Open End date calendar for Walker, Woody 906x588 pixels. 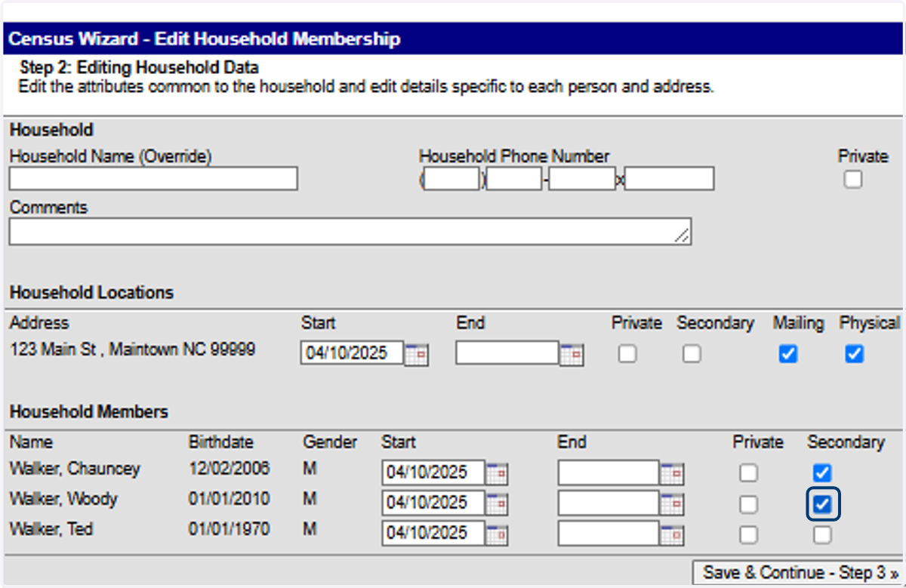pos(672,504)
